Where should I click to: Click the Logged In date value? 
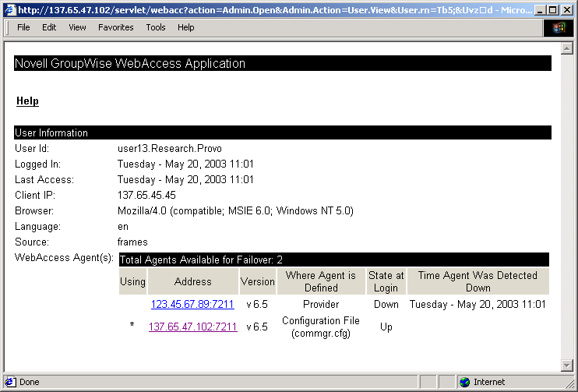click(185, 164)
